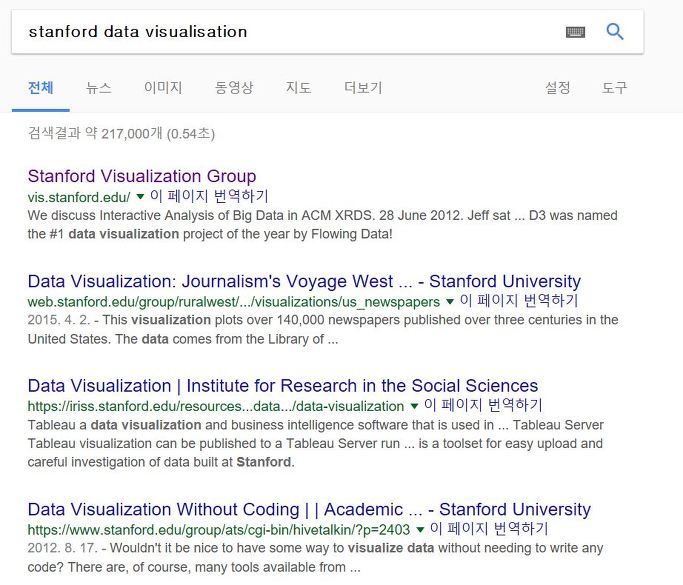The height and width of the screenshot is (585, 683).
Task: Click the https://iriss.stanford.edu/resources URL text
Action: coord(216,406)
